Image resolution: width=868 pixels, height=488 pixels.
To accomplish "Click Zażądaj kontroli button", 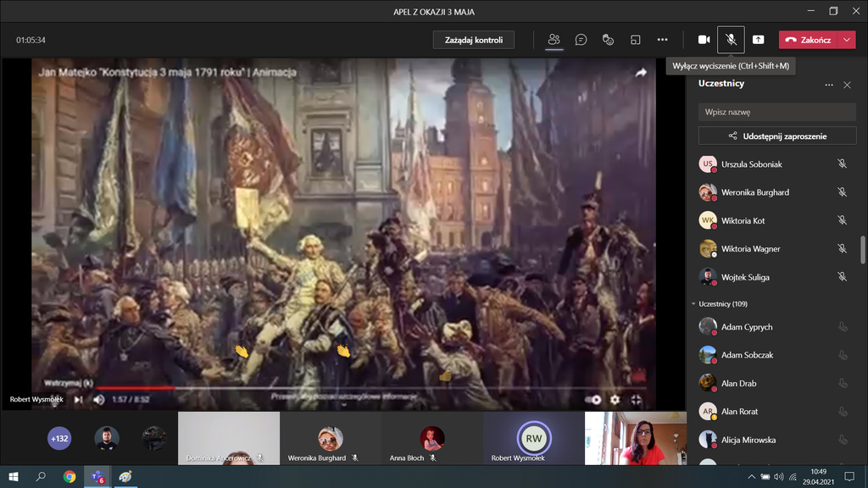I will pos(473,40).
